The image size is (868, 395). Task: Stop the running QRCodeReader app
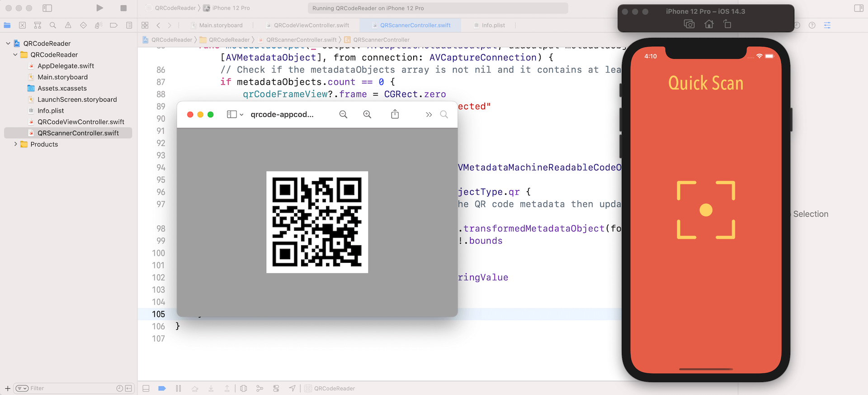[123, 8]
